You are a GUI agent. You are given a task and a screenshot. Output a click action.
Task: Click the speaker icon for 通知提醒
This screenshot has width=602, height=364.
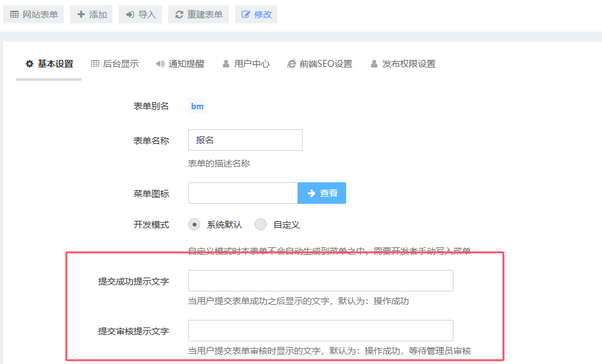160,64
